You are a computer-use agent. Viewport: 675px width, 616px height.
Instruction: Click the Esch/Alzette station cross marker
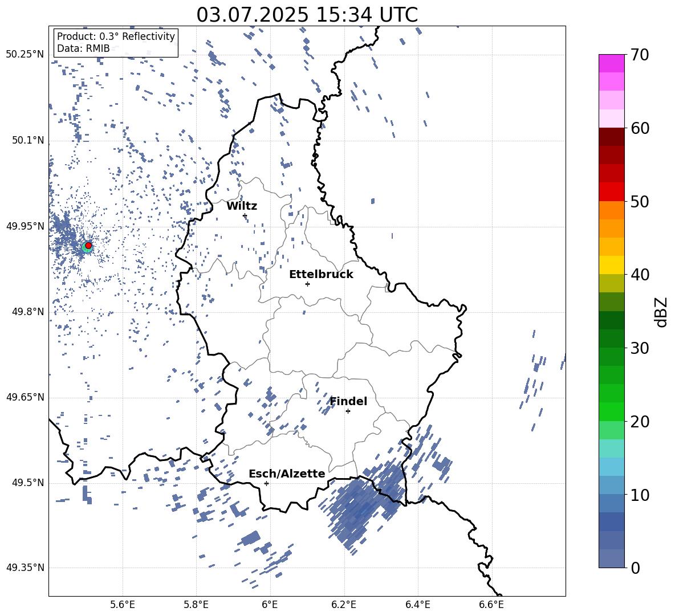(x=266, y=483)
